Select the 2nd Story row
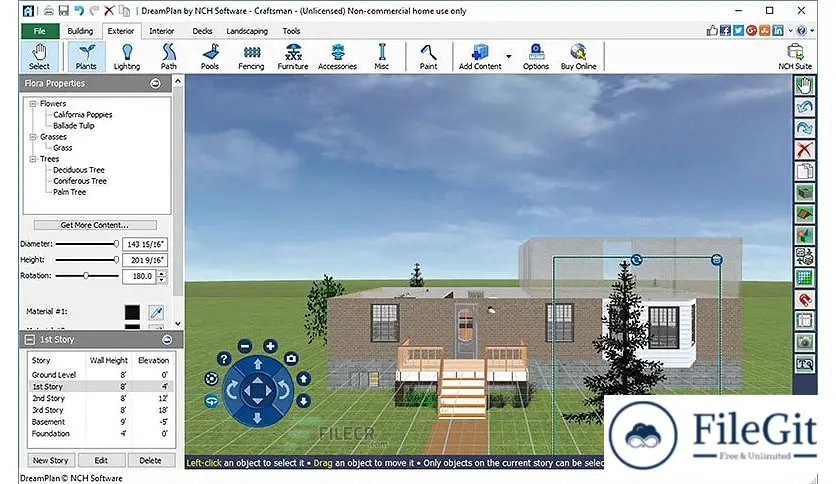 click(99, 398)
